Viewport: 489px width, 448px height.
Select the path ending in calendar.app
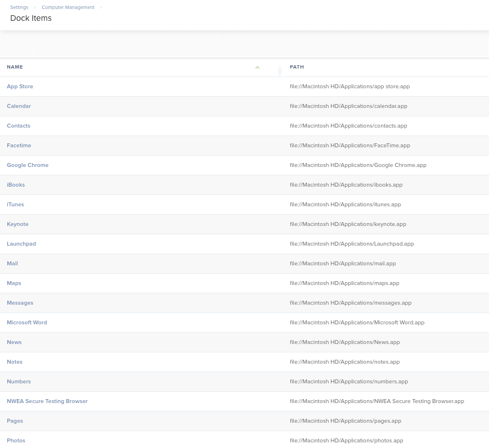[x=348, y=106]
